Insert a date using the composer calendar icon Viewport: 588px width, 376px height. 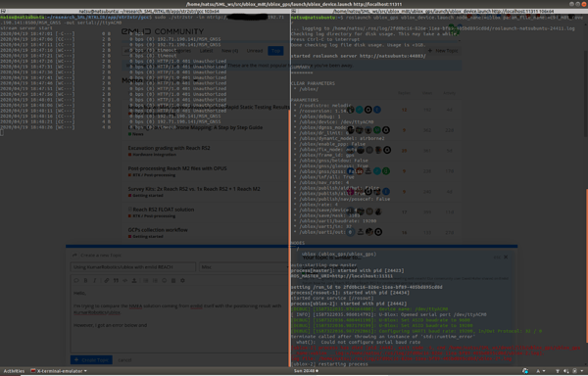pyautogui.click(x=173, y=280)
